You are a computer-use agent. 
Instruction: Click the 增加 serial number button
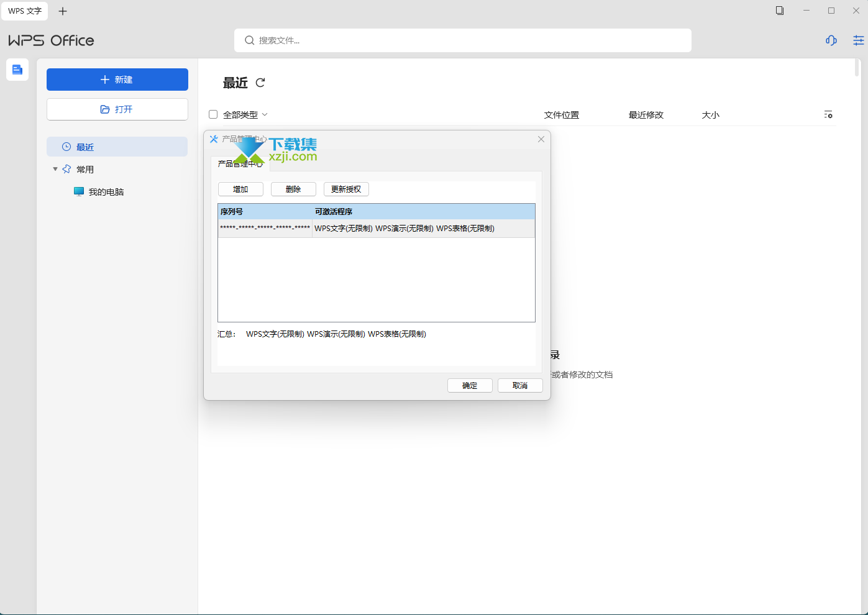click(240, 189)
